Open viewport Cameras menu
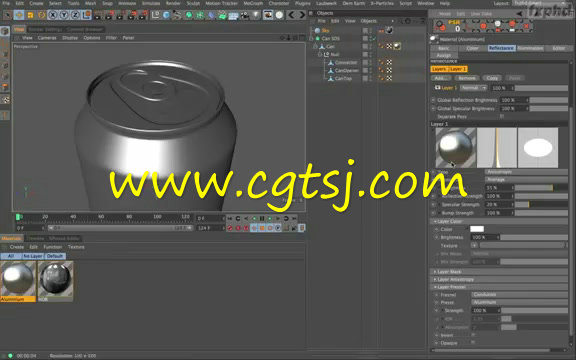Image resolution: width=576 pixels, height=360 pixels. 47,38
